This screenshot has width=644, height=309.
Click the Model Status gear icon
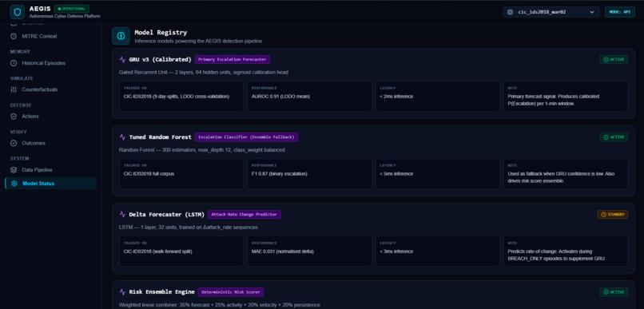(14, 184)
